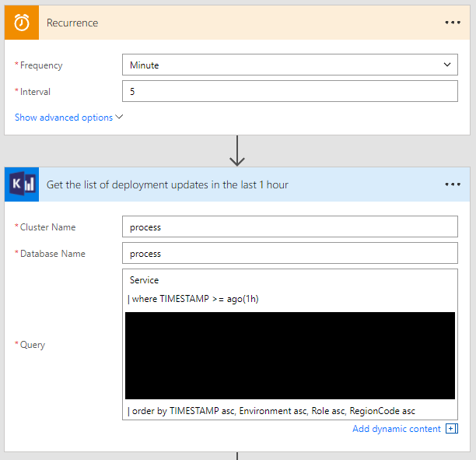The height and width of the screenshot is (460, 476).
Task: Click the Azure Kusto connector icon
Action: coord(22,184)
